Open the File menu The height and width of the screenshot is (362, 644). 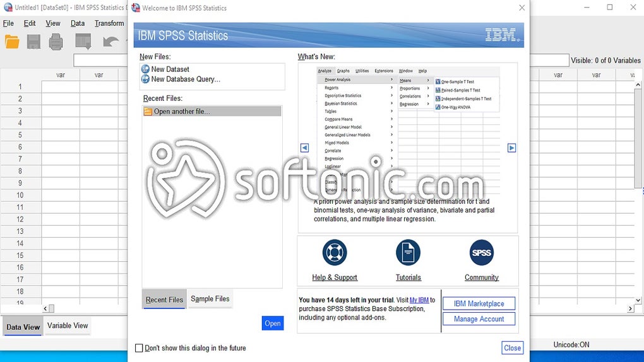[8, 23]
